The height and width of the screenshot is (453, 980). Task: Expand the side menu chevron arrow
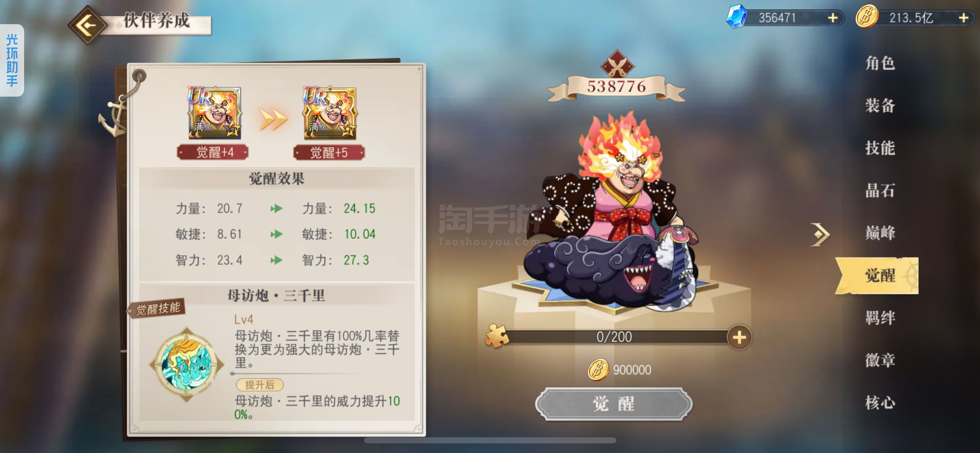pyautogui.click(x=820, y=234)
